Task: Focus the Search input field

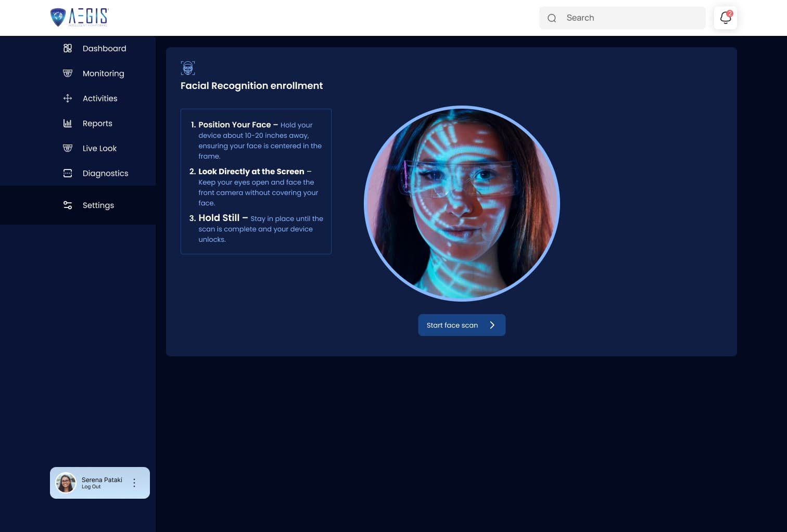Action: (x=632, y=18)
